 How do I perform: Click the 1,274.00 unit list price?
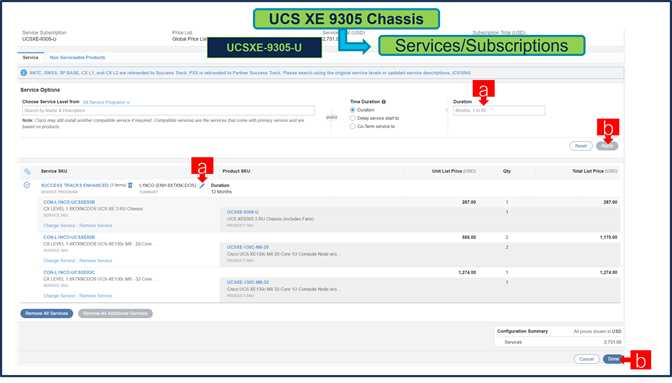[467, 272]
